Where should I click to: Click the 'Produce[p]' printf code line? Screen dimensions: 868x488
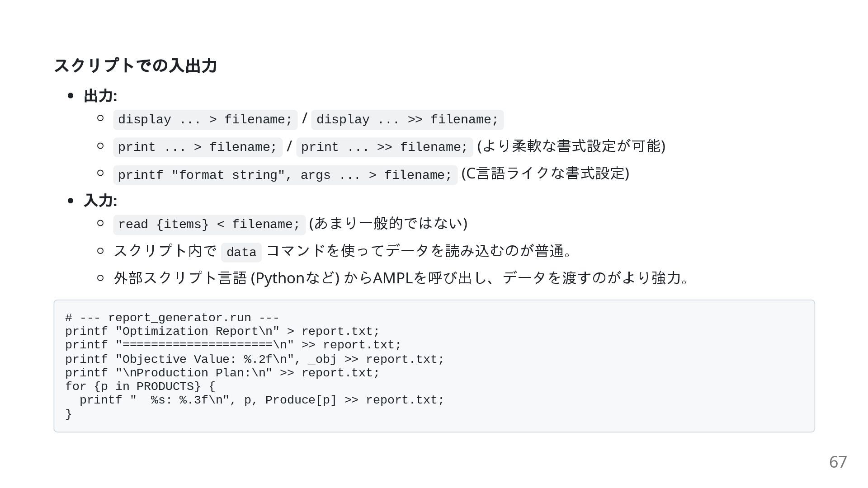[x=262, y=400]
